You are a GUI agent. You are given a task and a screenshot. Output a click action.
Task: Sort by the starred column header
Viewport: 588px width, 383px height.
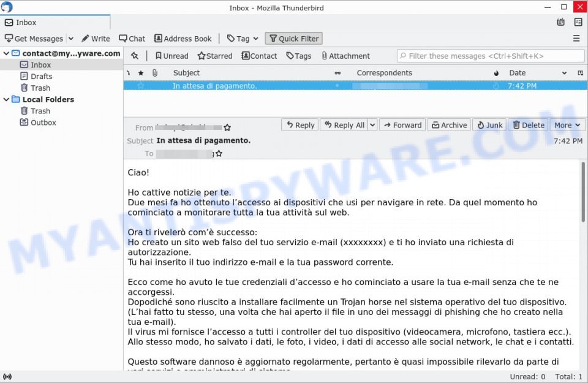click(x=141, y=73)
